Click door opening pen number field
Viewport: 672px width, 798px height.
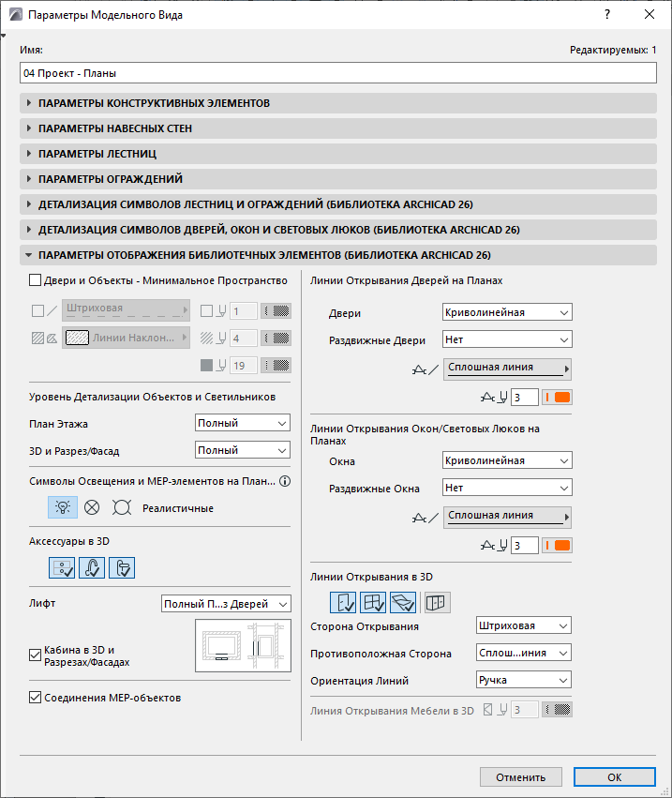[x=525, y=398]
